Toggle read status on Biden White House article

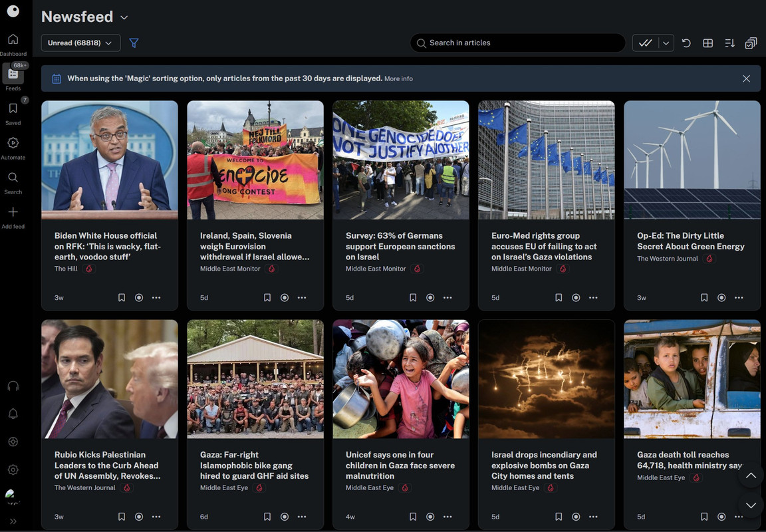(x=139, y=297)
